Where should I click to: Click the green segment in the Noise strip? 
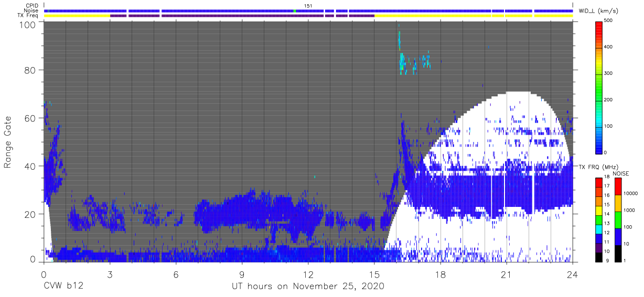point(295,10)
